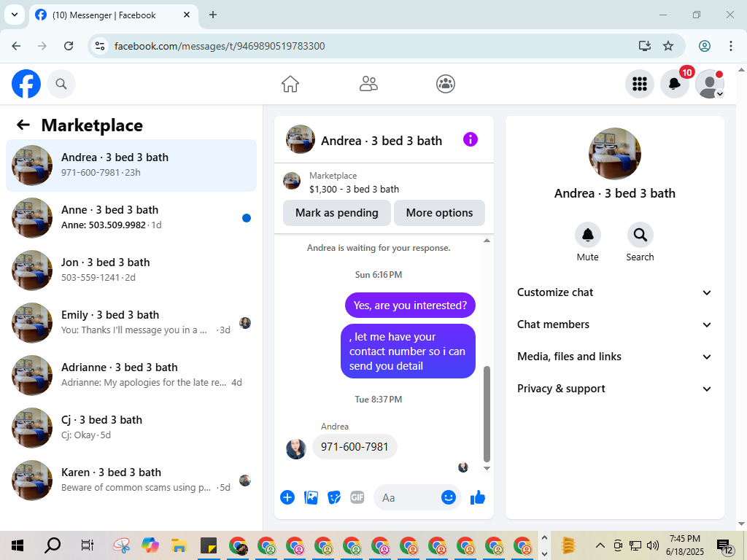
Task: Open the Windows Start button
Action: (x=18, y=545)
